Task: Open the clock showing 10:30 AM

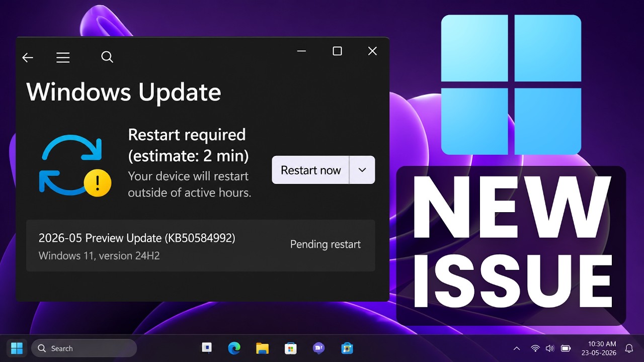Action: pos(598,348)
